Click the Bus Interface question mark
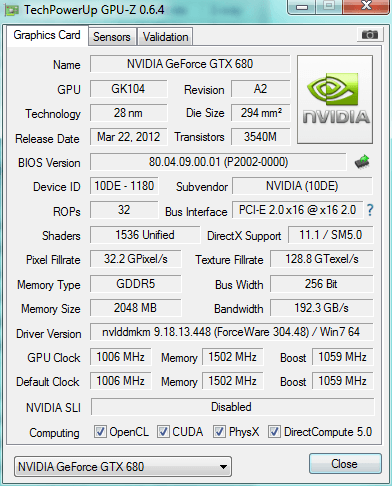 click(x=370, y=210)
